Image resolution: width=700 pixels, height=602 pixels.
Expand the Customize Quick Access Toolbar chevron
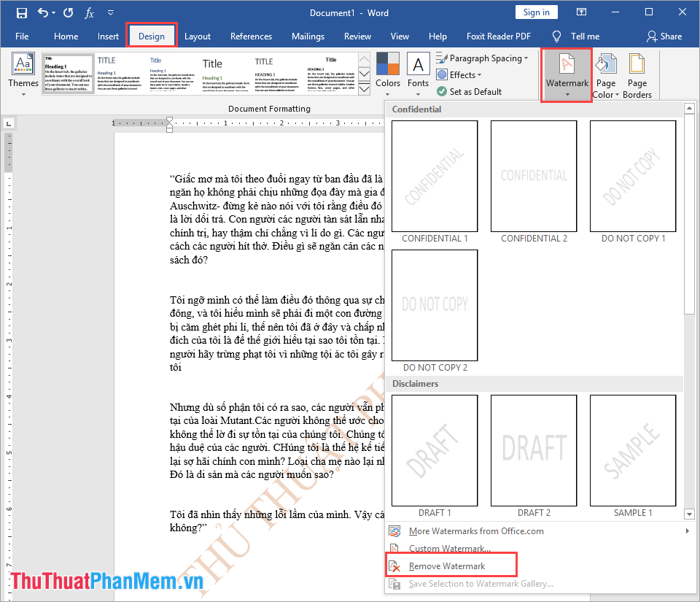pos(111,12)
